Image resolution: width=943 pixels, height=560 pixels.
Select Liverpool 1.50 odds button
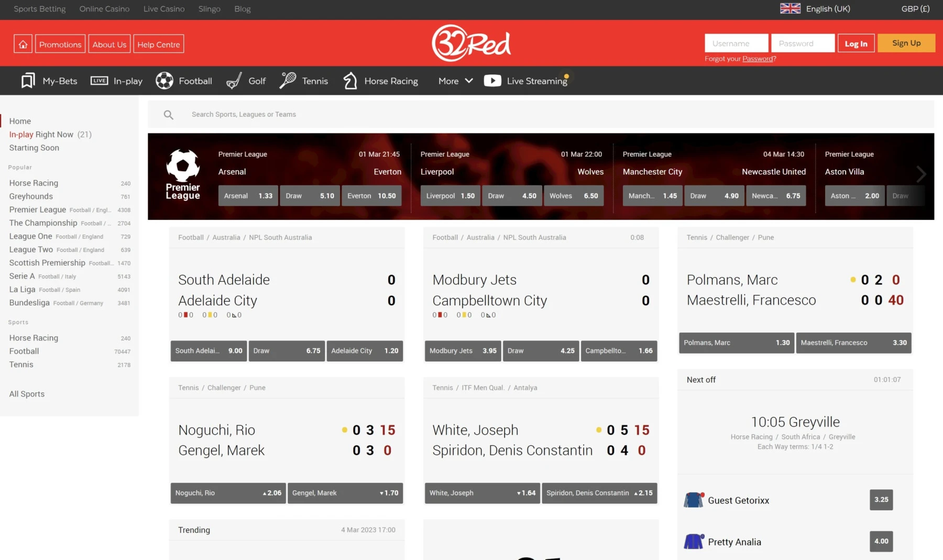(451, 196)
